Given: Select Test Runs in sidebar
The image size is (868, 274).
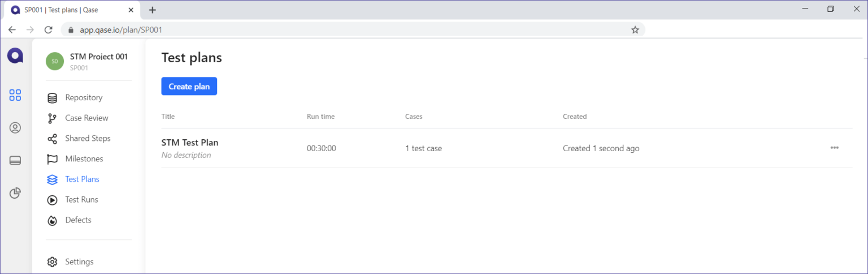Looking at the screenshot, I should click(81, 199).
